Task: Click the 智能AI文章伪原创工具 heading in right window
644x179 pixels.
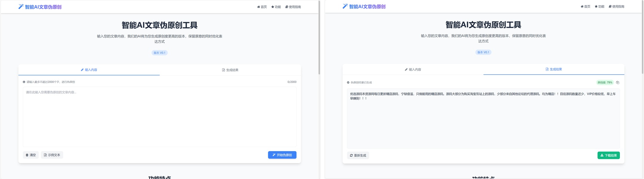Action: pyautogui.click(x=484, y=25)
